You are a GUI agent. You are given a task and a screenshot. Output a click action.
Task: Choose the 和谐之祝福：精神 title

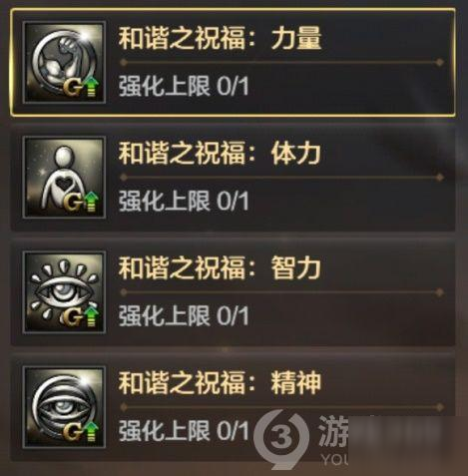220,382
